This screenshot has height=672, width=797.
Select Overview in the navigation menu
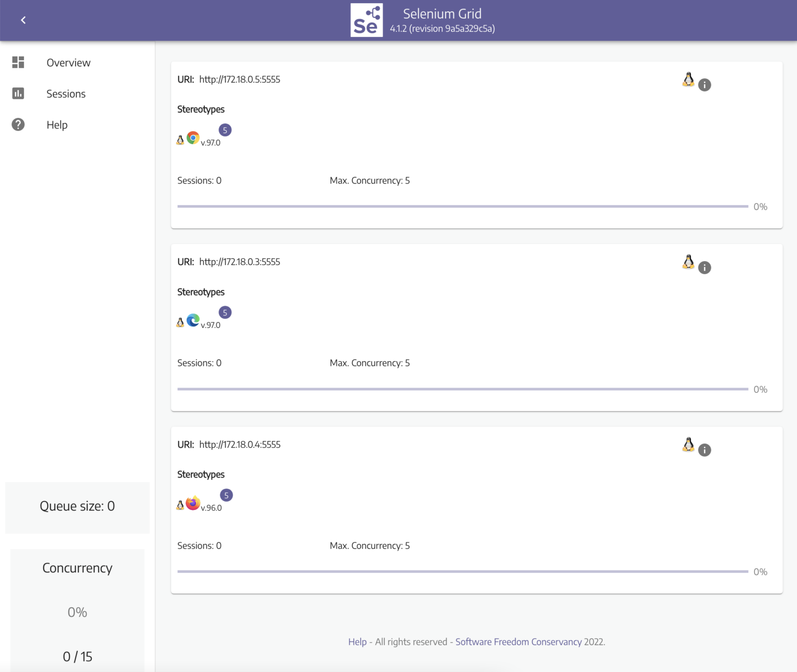68,62
